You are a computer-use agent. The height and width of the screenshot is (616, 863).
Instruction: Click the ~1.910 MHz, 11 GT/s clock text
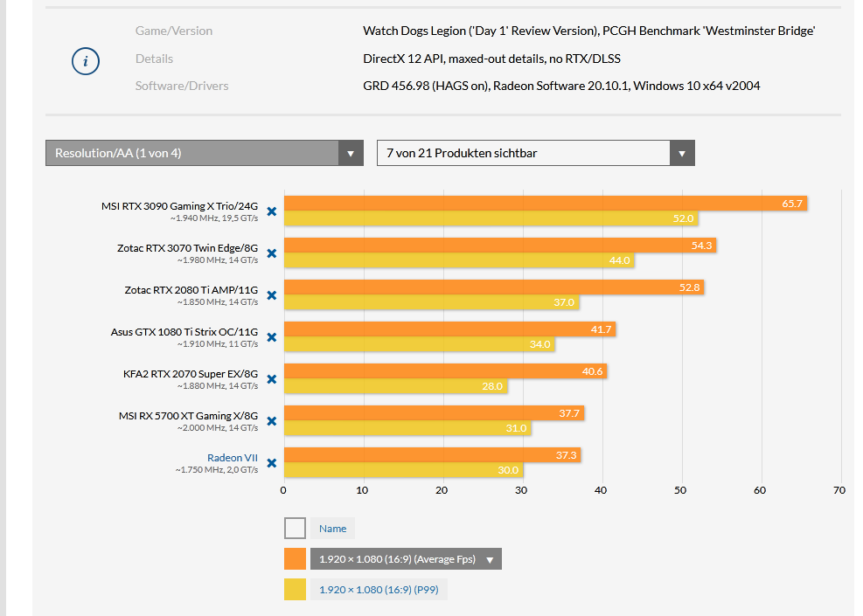point(218,343)
